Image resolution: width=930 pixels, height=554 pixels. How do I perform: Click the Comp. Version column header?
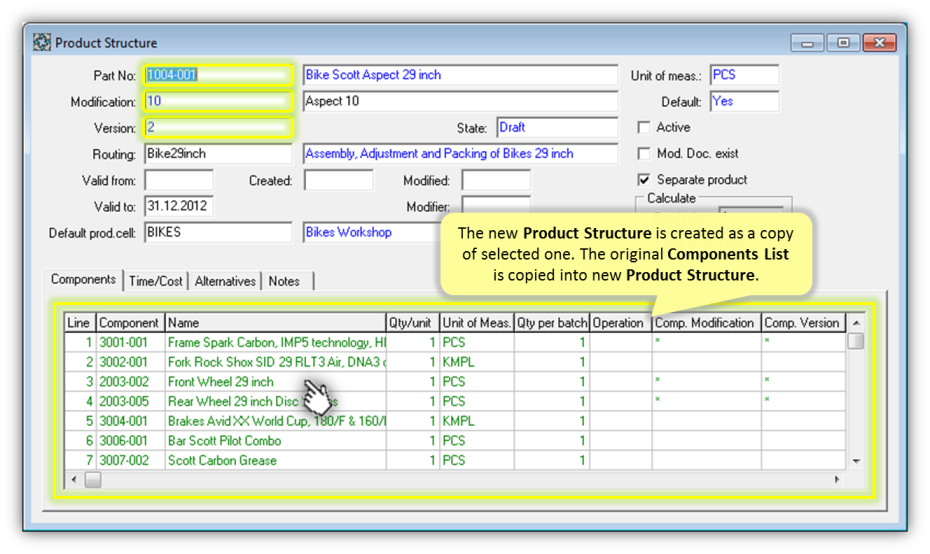(803, 323)
